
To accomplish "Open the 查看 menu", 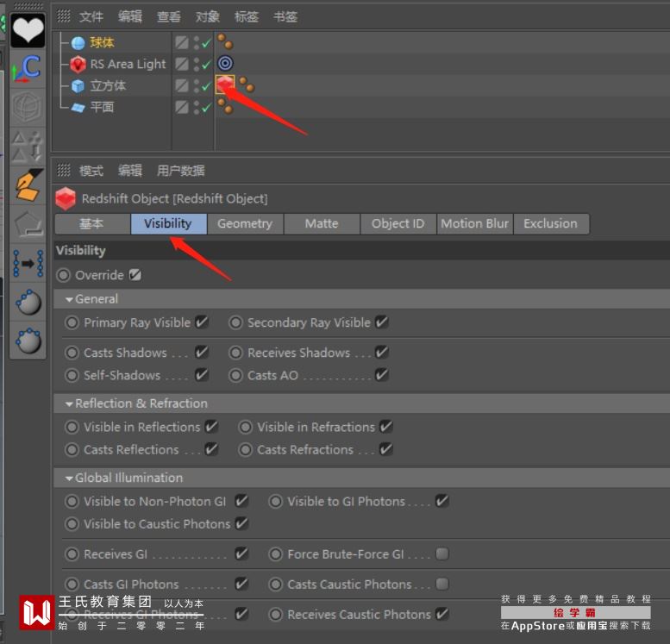I will pos(169,16).
